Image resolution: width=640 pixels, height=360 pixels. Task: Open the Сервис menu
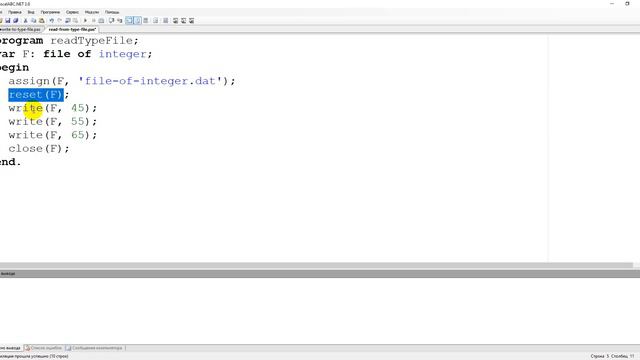[72, 12]
